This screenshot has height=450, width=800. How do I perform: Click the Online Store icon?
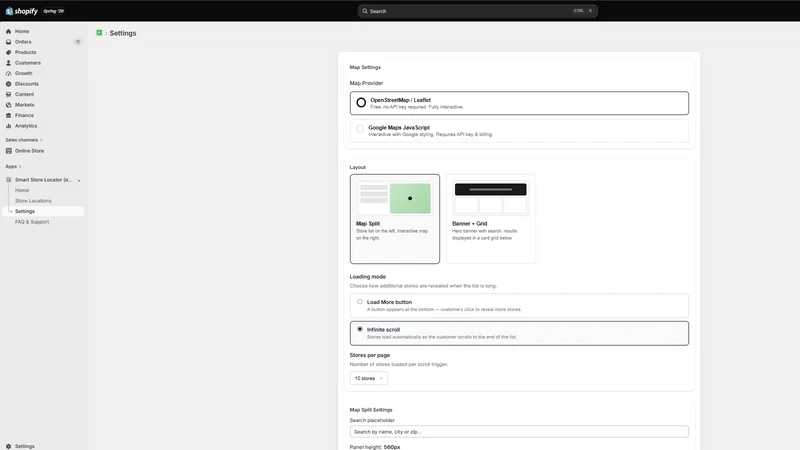coord(8,151)
